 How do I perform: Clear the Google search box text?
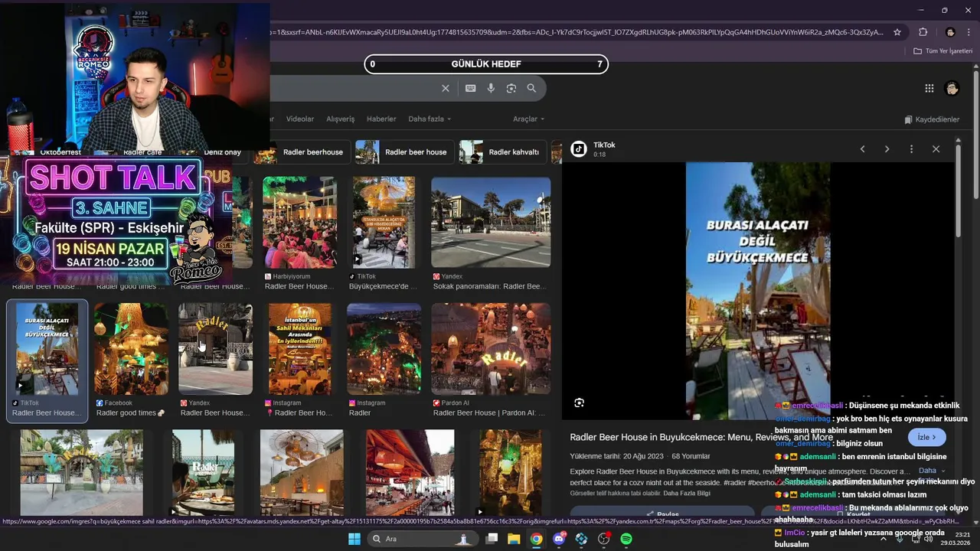446,88
